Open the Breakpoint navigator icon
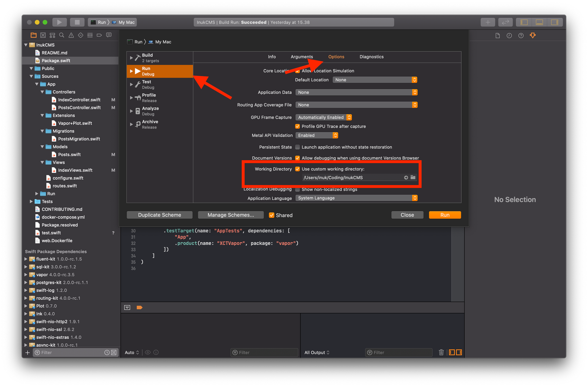The height and width of the screenshot is (387, 588). tap(99, 35)
